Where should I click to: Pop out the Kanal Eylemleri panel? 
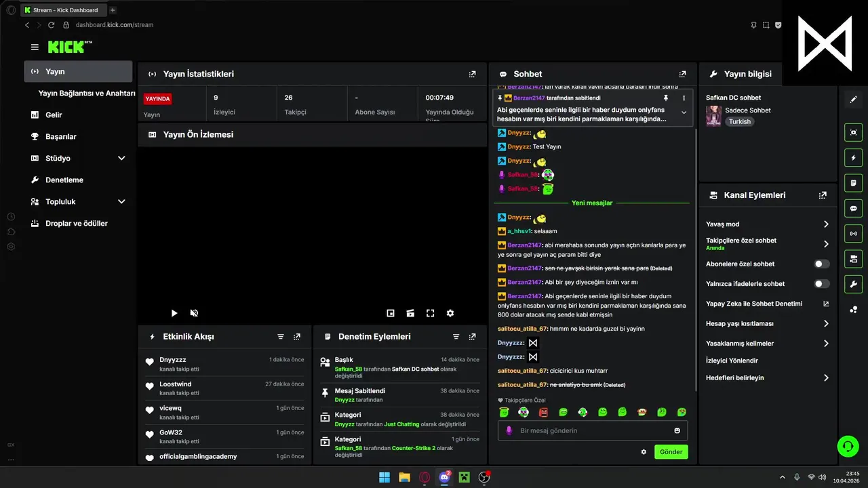click(823, 195)
